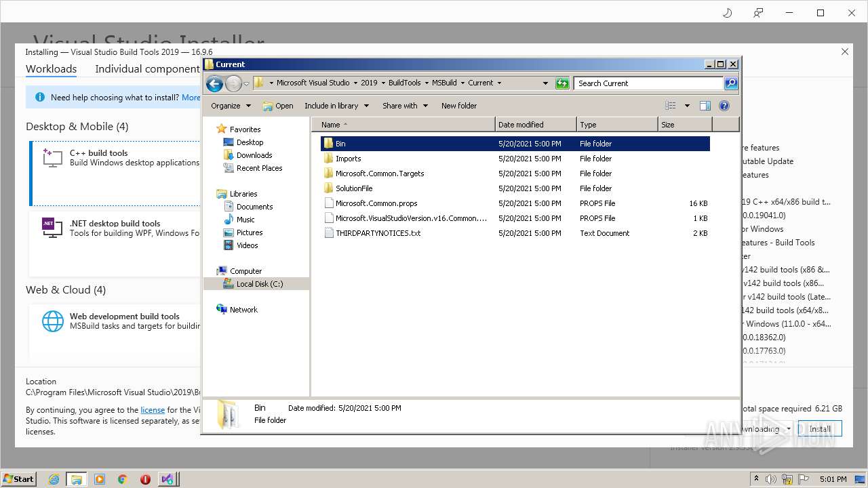Select the Microsoft.Common.Targets folder icon

[x=329, y=174]
